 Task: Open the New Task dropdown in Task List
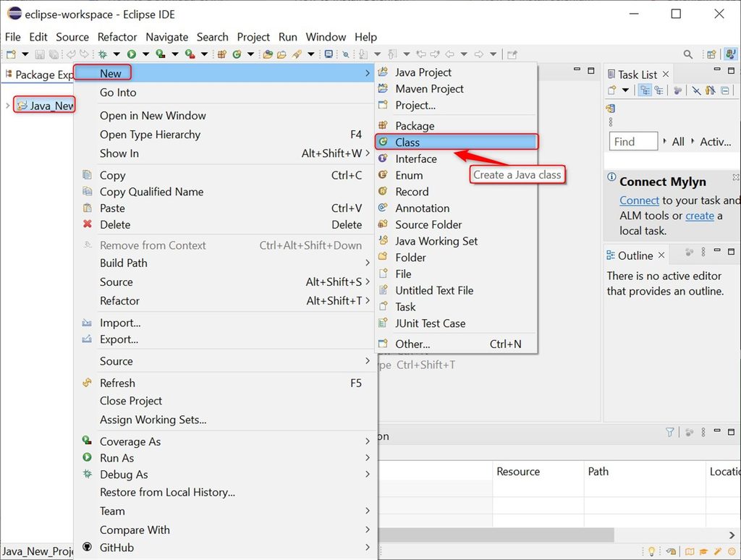click(625, 90)
